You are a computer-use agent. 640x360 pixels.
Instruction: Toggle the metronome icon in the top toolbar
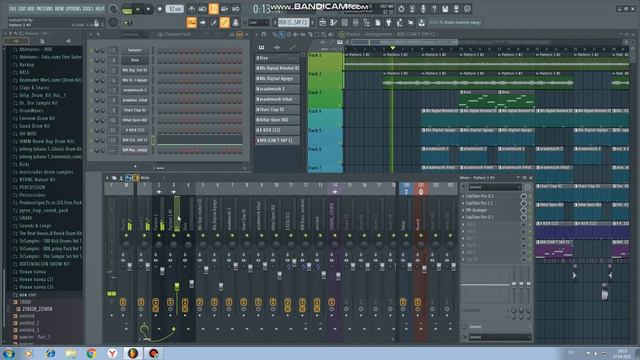[x=192, y=9]
